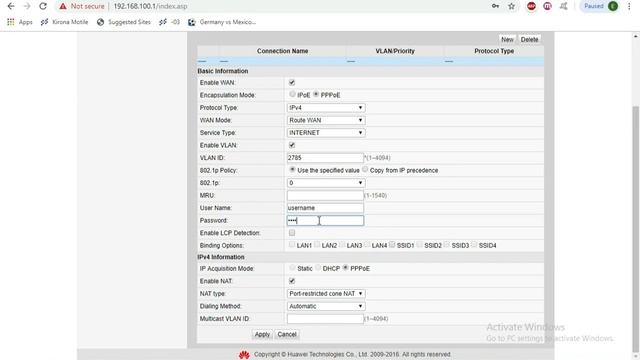Check SSID4 binding option

pos(473,244)
